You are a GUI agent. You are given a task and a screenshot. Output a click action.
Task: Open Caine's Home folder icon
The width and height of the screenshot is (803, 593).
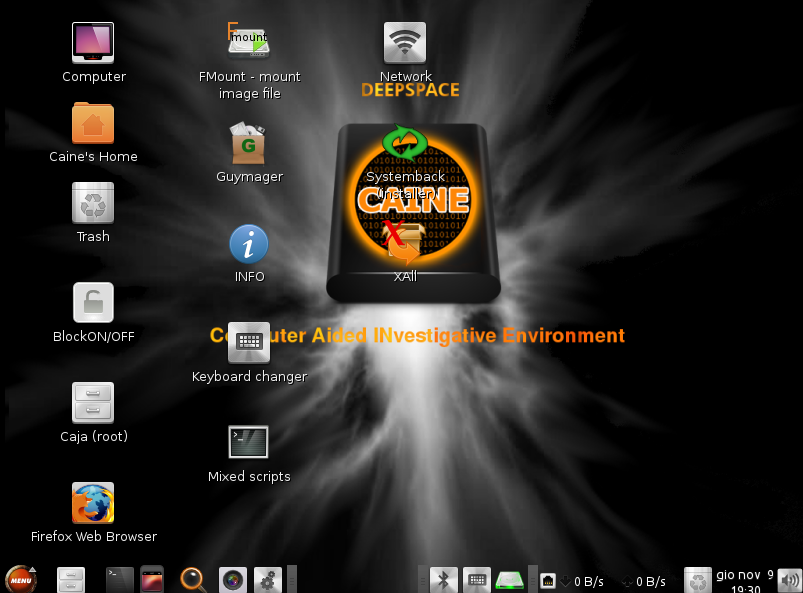(93, 123)
